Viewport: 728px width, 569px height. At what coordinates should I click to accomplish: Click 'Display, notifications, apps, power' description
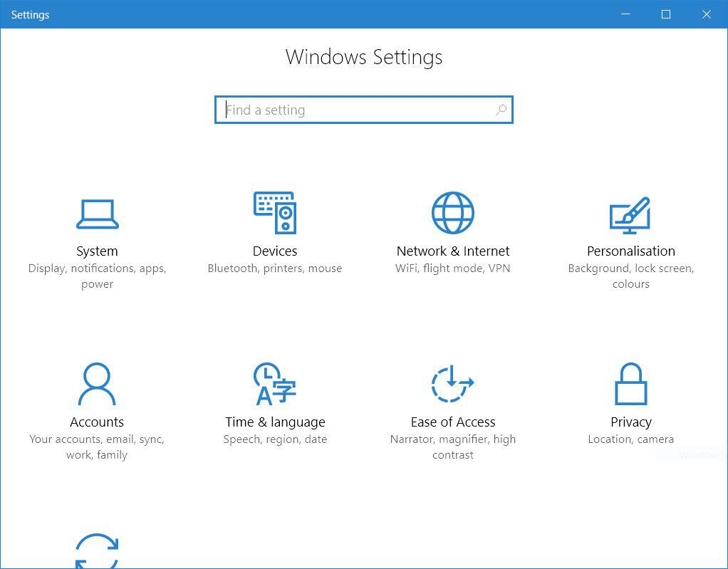97,276
